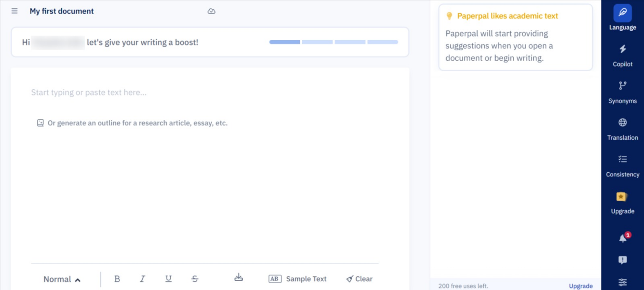Open the Translation feature
This screenshot has width=644, height=290.
point(622,128)
